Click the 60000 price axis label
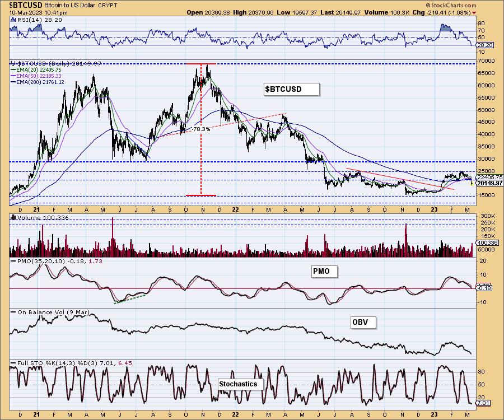This screenshot has width=504, height=420. 487,86
